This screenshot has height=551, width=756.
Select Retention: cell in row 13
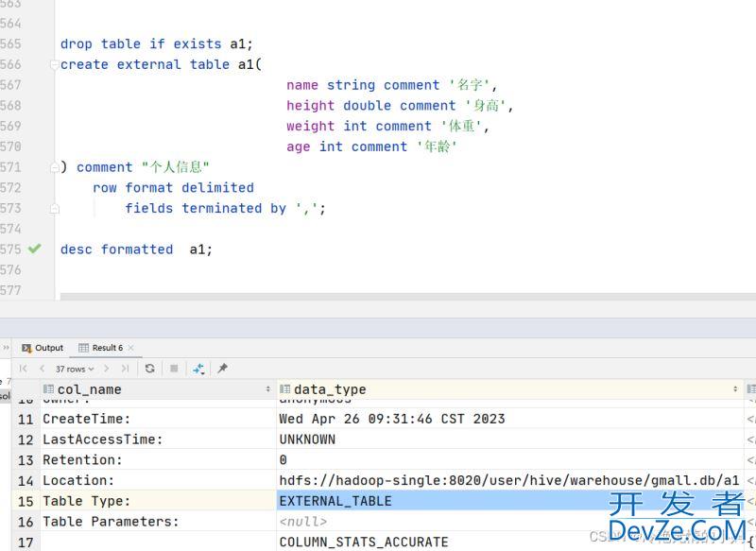coord(158,460)
